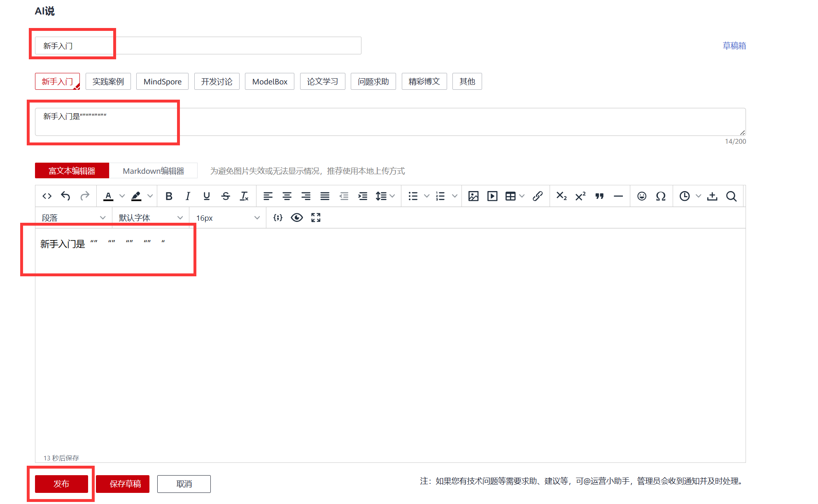
Task: Open the text color picker arrow
Action: tap(122, 196)
